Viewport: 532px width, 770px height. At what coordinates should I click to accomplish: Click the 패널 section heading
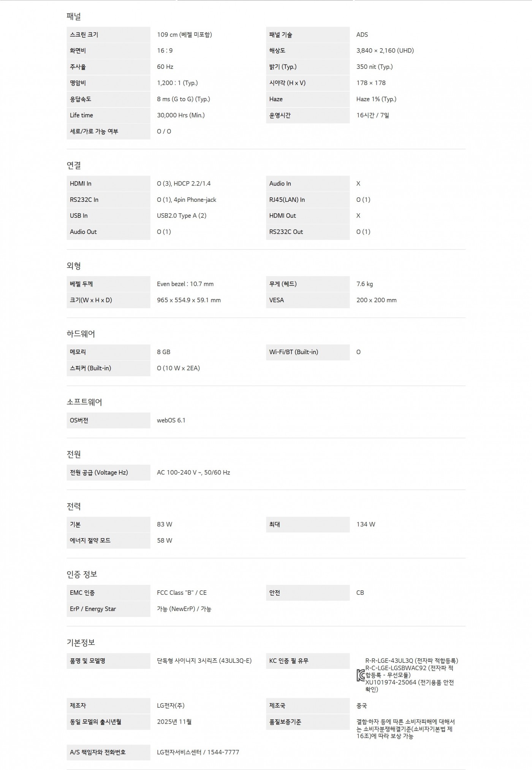point(74,17)
